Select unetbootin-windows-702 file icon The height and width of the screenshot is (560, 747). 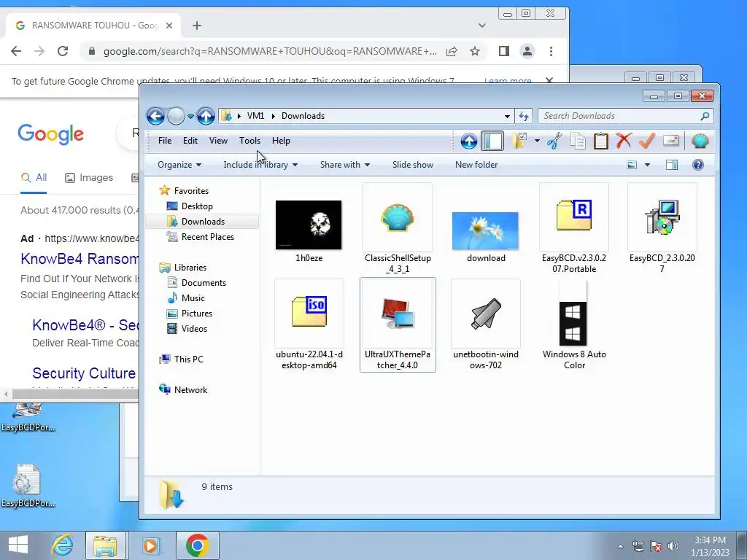(x=486, y=314)
